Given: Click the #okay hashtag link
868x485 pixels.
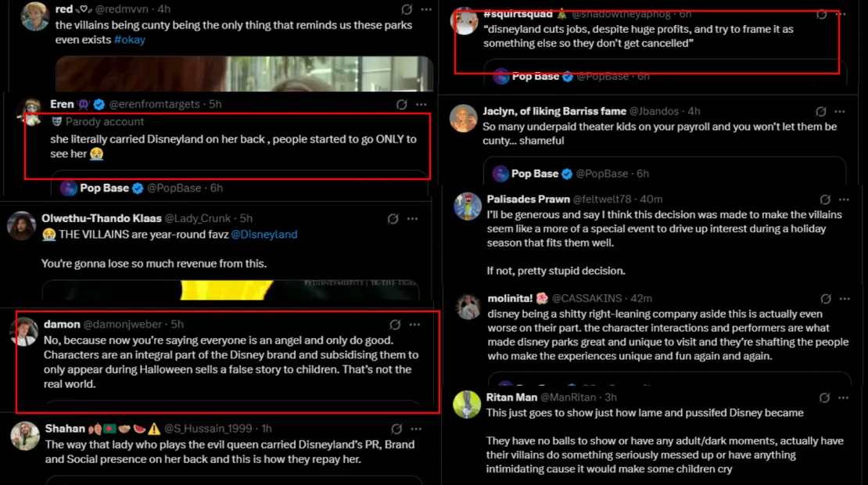Looking at the screenshot, I should (x=130, y=39).
